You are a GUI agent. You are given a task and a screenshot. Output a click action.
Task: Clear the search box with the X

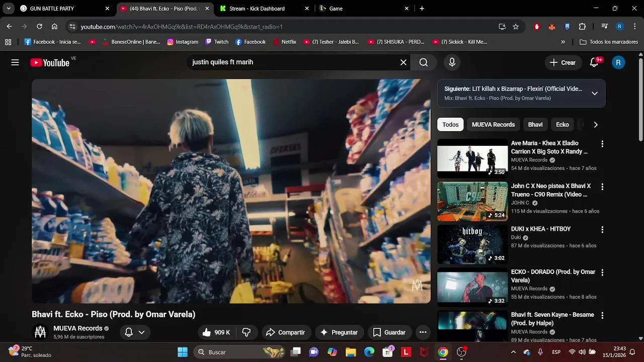click(x=404, y=62)
